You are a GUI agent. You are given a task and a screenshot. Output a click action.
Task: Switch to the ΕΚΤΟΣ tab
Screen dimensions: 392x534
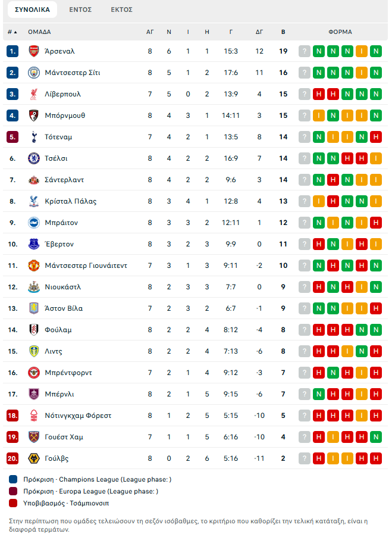click(121, 10)
